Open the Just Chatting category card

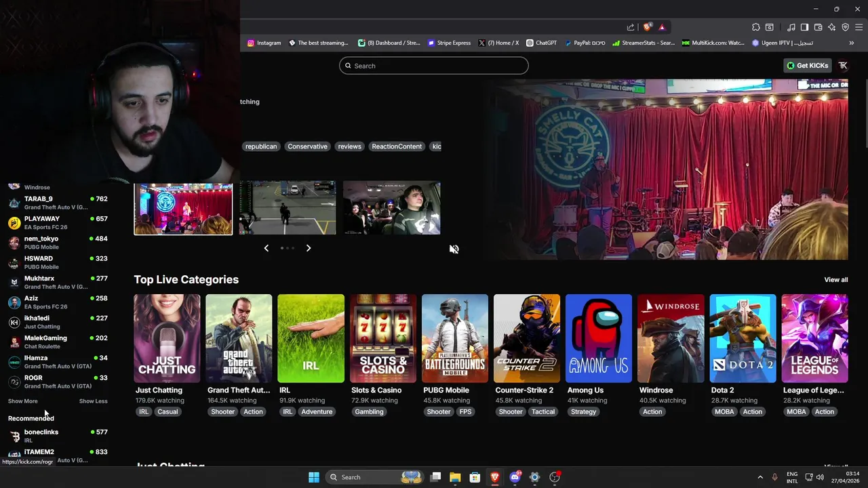click(x=167, y=338)
